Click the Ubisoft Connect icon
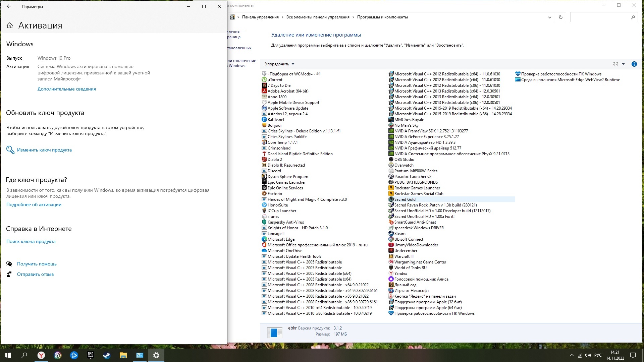This screenshot has height=362, width=644. [x=391, y=239]
